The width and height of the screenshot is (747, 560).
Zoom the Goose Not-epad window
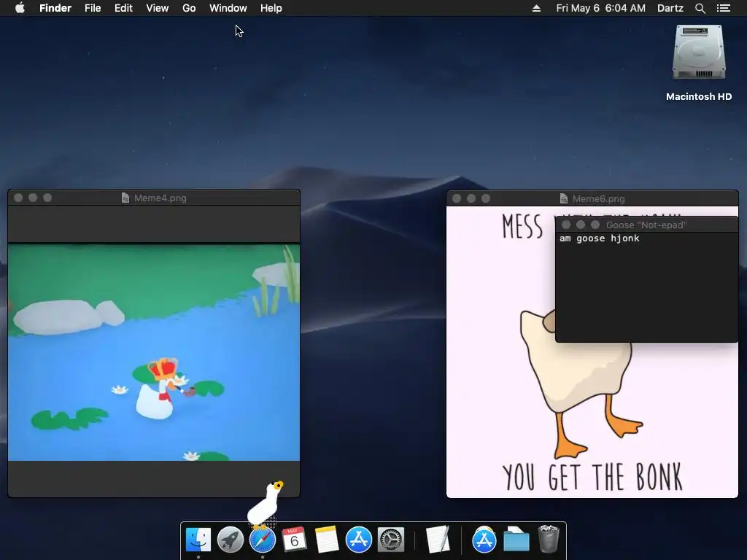595,225
